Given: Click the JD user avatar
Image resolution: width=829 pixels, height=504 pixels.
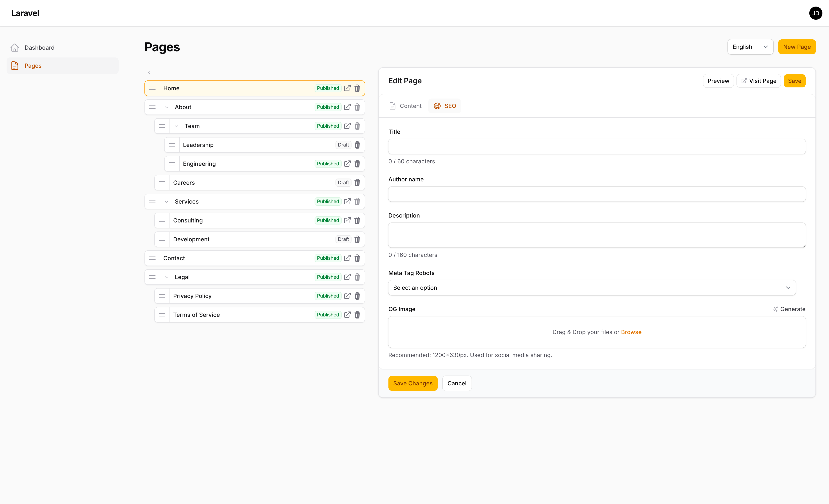Looking at the screenshot, I should coord(815,13).
